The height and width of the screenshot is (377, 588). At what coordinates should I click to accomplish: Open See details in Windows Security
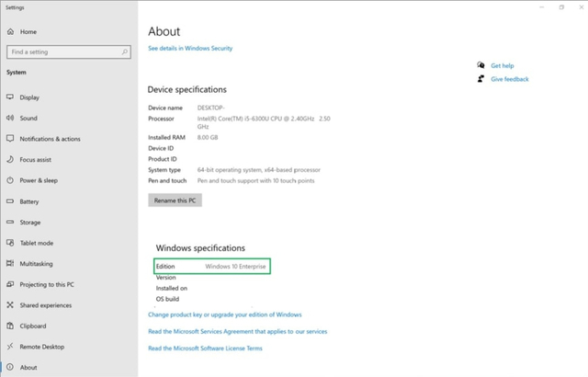190,48
